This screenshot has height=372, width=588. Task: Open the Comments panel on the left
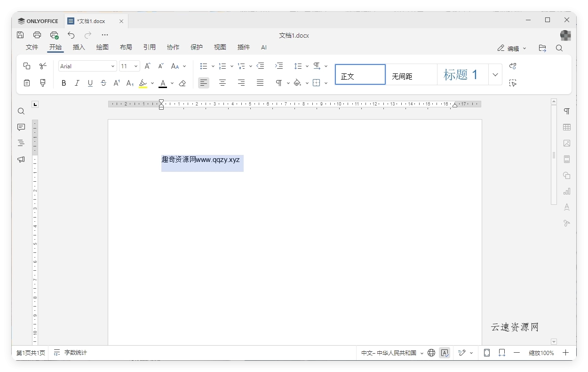tap(21, 127)
